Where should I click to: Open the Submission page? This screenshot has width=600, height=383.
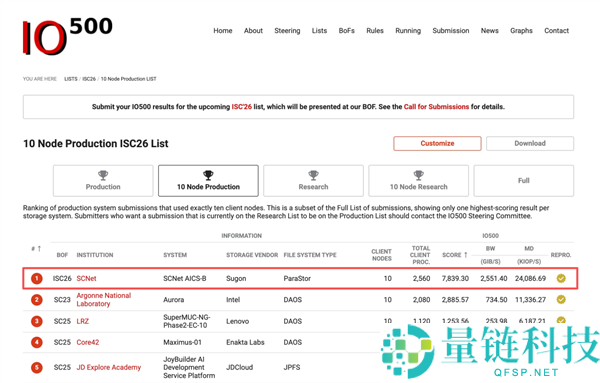pyautogui.click(x=451, y=31)
